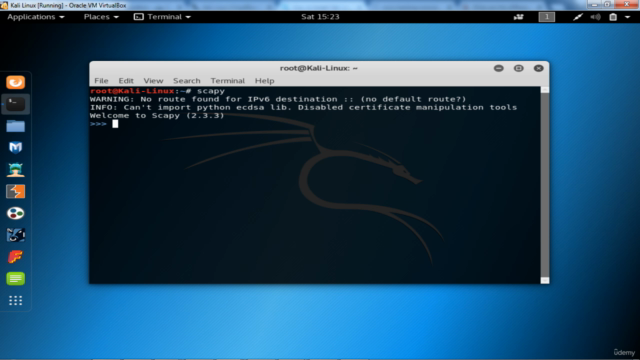Click the terminal vertical scrollbar track
Viewport: 640px width, 360px height.
(545, 185)
